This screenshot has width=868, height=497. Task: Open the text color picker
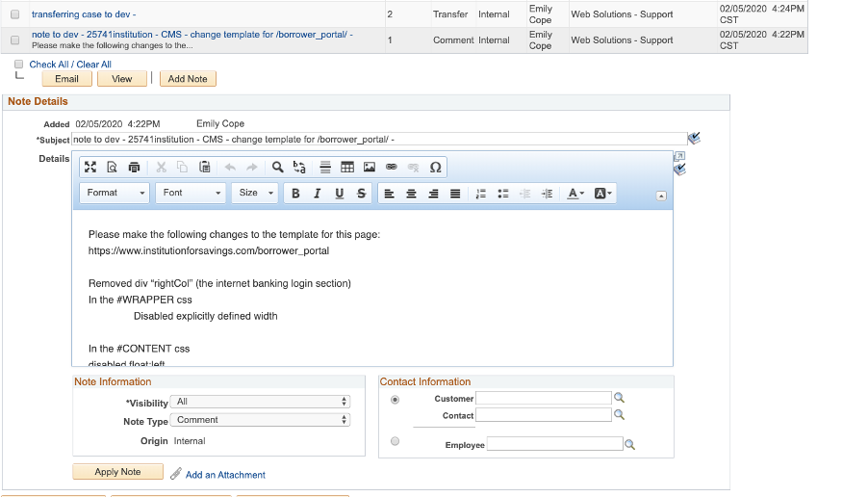pos(575,194)
